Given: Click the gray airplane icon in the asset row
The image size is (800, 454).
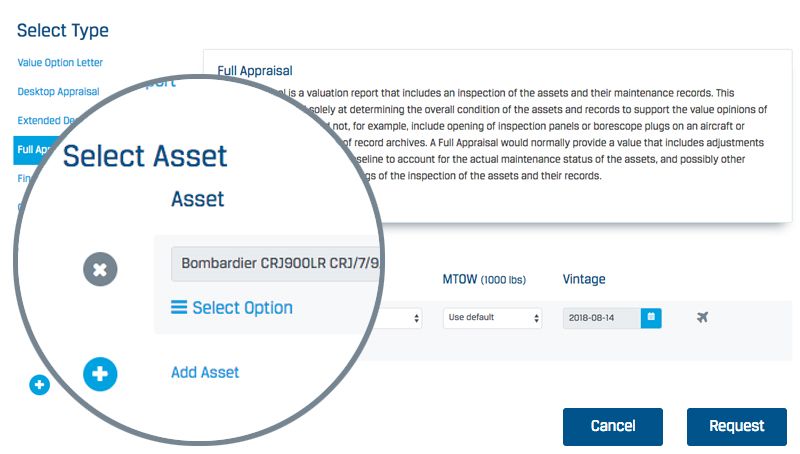Looking at the screenshot, I should tap(702, 317).
